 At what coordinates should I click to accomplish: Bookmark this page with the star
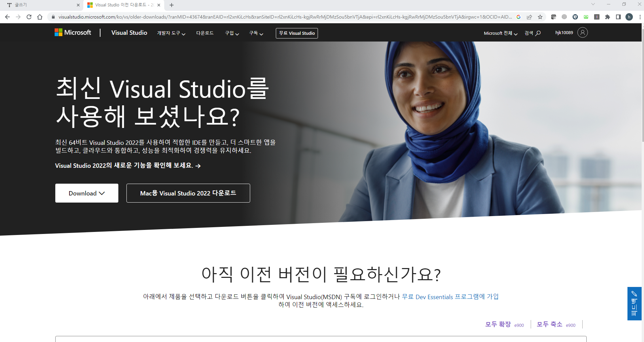click(540, 17)
